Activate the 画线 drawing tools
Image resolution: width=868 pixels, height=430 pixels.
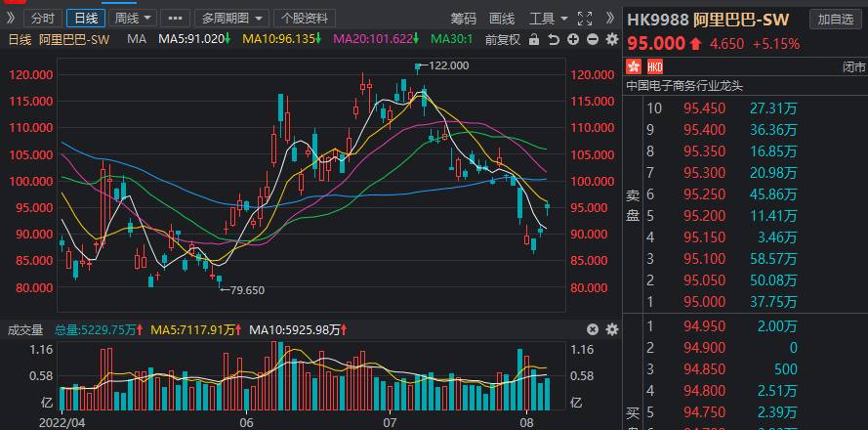pos(502,19)
